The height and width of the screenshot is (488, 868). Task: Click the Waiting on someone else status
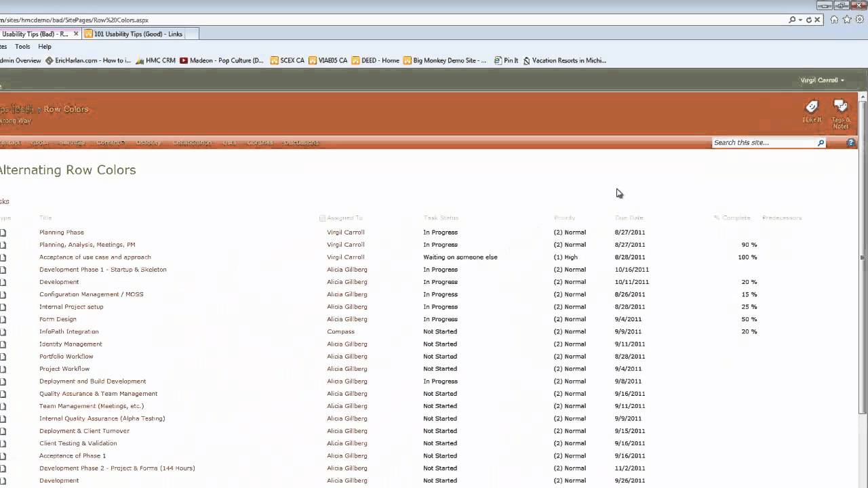click(x=460, y=258)
